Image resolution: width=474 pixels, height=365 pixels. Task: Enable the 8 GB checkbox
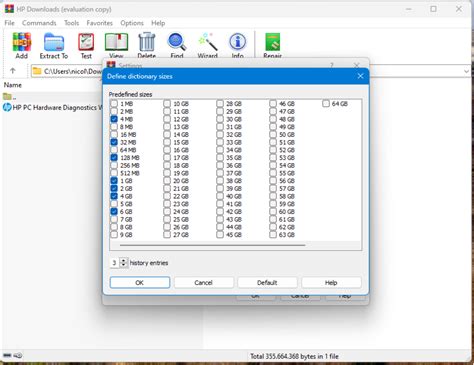(114, 227)
